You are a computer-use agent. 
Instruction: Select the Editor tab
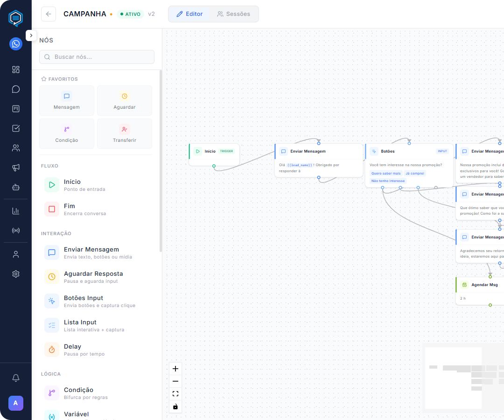coord(189,14)
